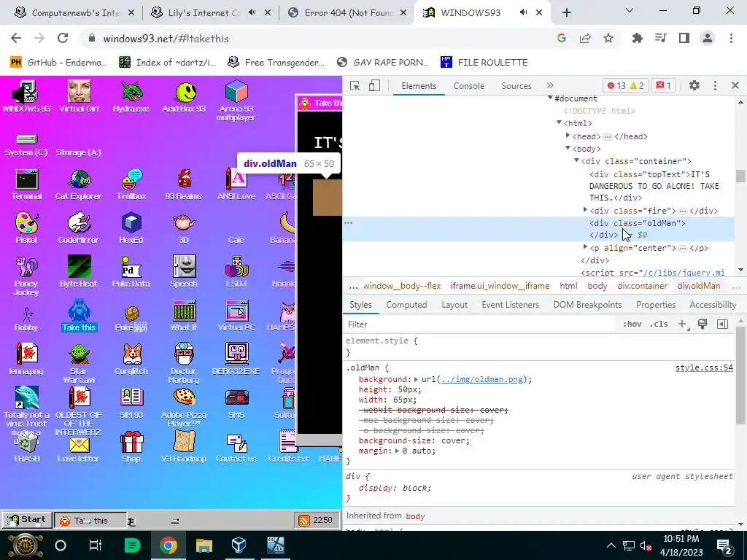Open the Shop gift icon

131,447
